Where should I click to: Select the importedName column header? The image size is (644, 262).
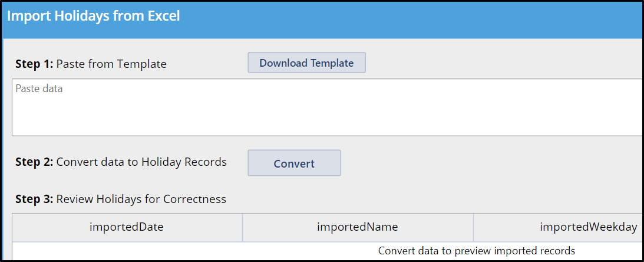click(x=358, y=227)
